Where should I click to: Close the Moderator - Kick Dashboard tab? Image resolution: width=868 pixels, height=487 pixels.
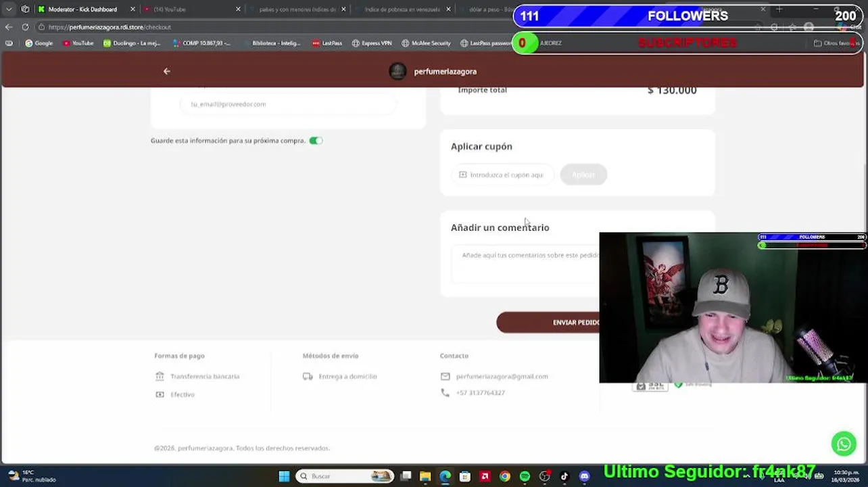(x=132, y=9)
